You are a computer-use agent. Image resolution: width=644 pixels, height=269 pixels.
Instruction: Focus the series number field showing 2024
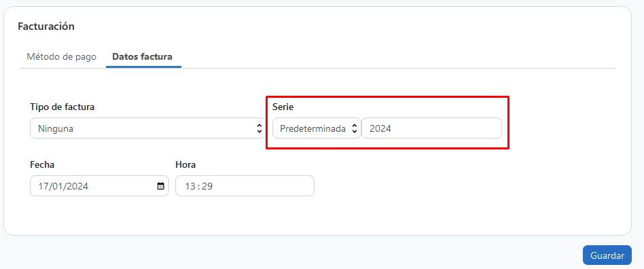pyautogui.click(x=431, y=128)
